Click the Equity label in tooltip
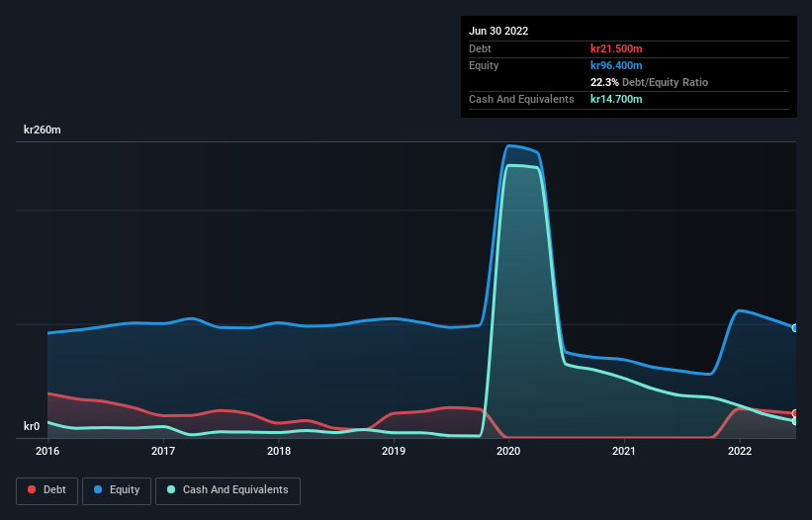The width and height of the screenshot is (812, 520). point(484,65)
